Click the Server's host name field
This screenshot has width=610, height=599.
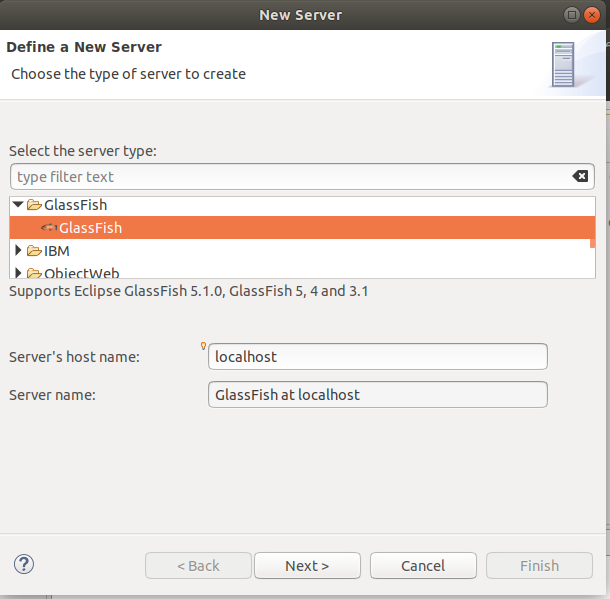[378, 357]
